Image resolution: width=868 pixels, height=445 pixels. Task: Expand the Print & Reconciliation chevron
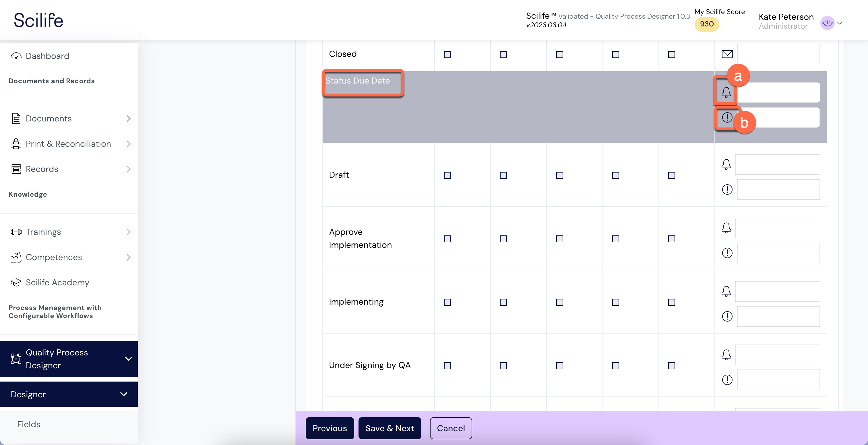(128, 144)
